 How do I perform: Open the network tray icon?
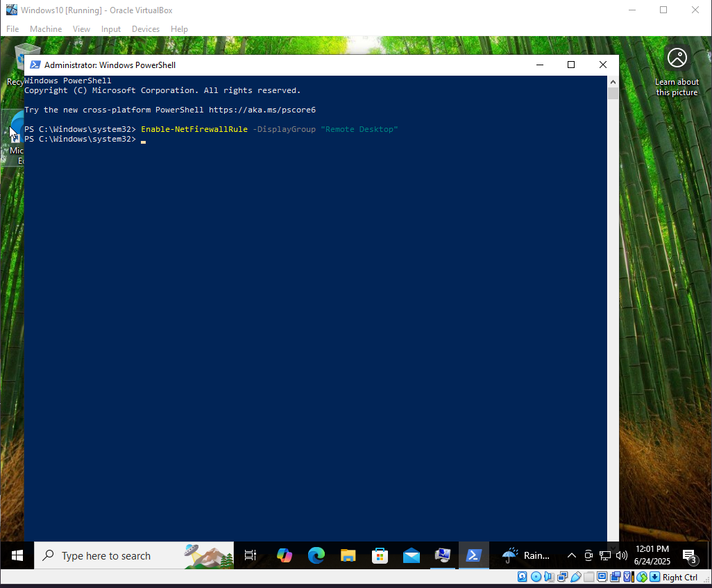pyautogui.click(x=605, y=555)
